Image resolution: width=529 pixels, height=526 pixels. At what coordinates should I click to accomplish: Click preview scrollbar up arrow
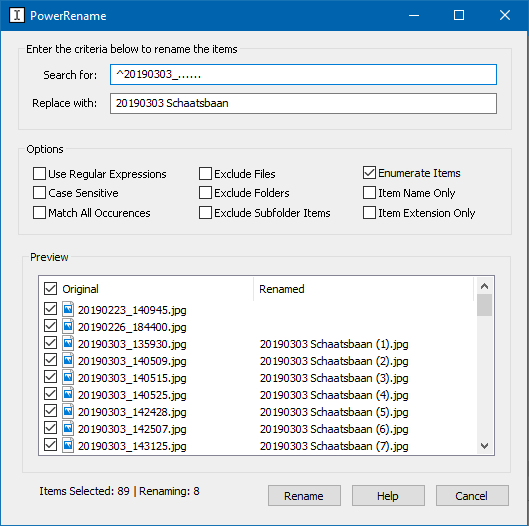tap(484, 286)
